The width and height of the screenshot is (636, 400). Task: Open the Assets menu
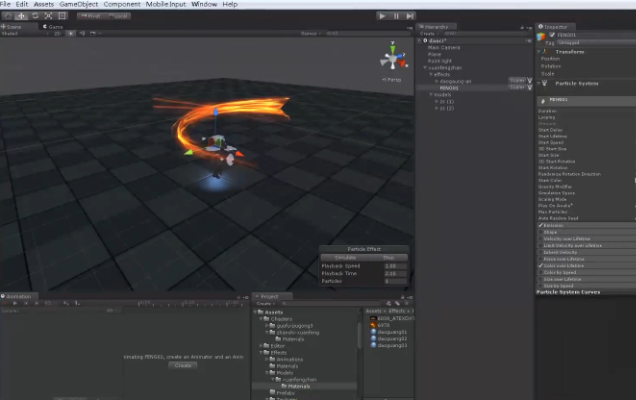coord(44,4)
